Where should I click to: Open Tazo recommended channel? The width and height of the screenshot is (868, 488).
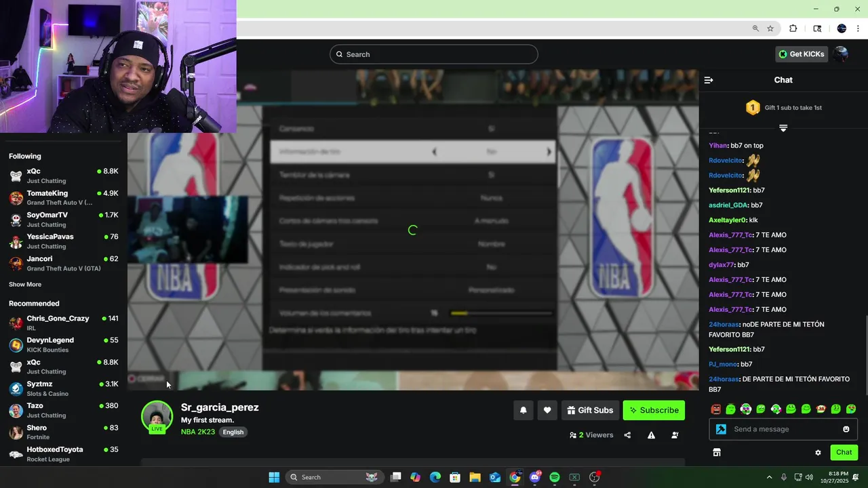click(x=64, y=410)
